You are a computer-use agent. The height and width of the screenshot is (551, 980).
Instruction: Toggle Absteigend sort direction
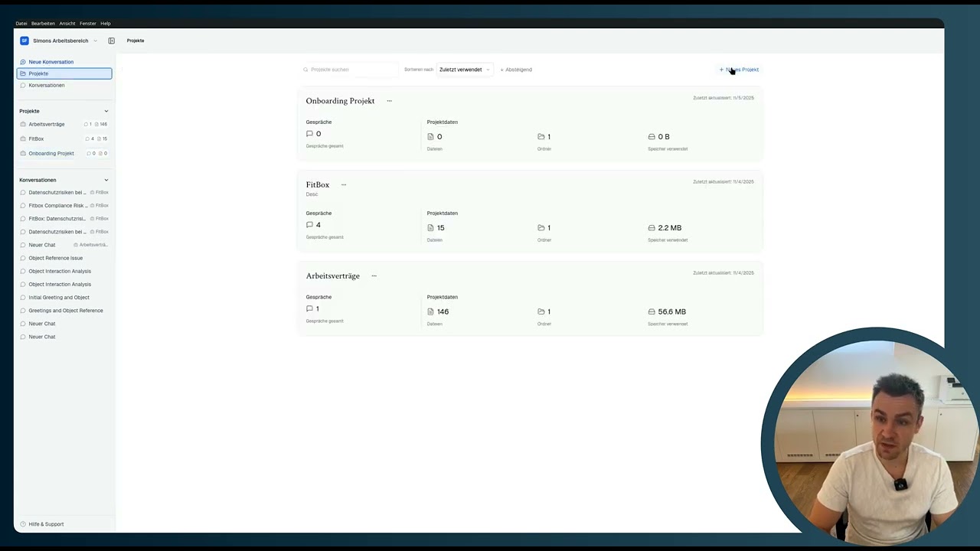(516, 70)
